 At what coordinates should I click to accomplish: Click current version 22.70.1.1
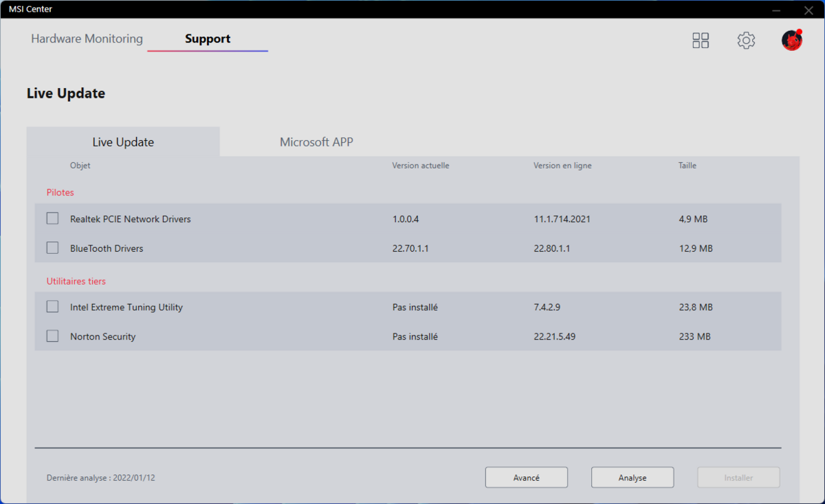coord(410,248)
